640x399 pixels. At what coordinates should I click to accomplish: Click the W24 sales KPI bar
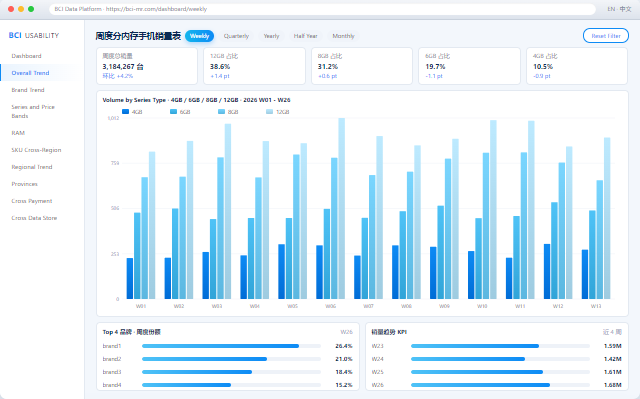click(x=500, y=359)
